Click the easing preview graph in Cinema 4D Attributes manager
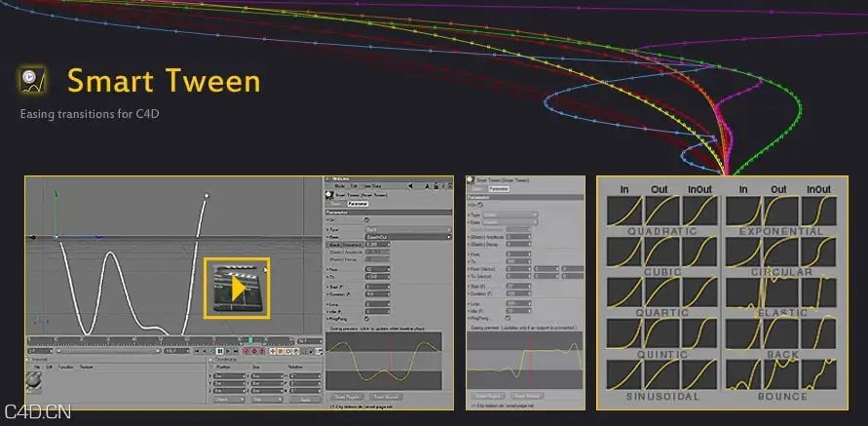Screen dimensions: 868x426 (384, 361)
